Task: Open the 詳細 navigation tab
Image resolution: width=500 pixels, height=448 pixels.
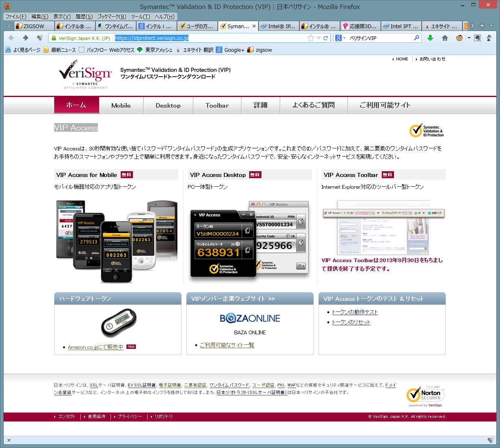Action: tap(261, 105)
